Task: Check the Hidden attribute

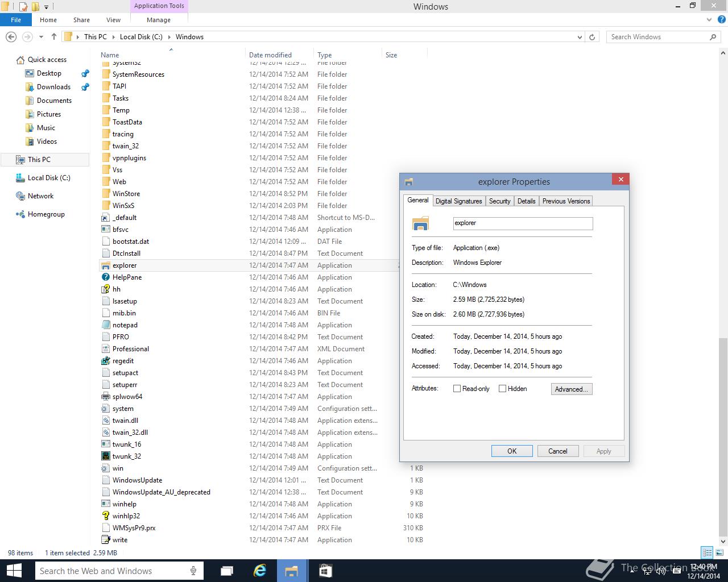Action: (x=502, y=389)
